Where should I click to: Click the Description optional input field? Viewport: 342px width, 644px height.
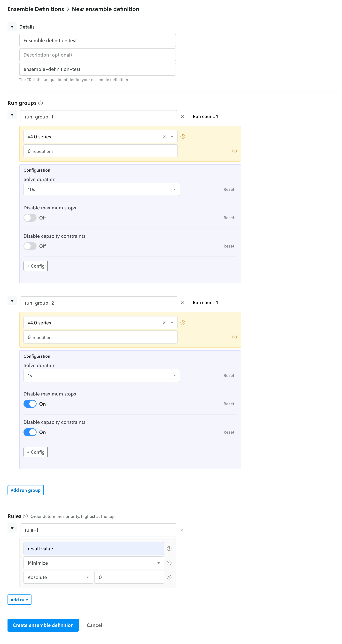tap(97, 54)
